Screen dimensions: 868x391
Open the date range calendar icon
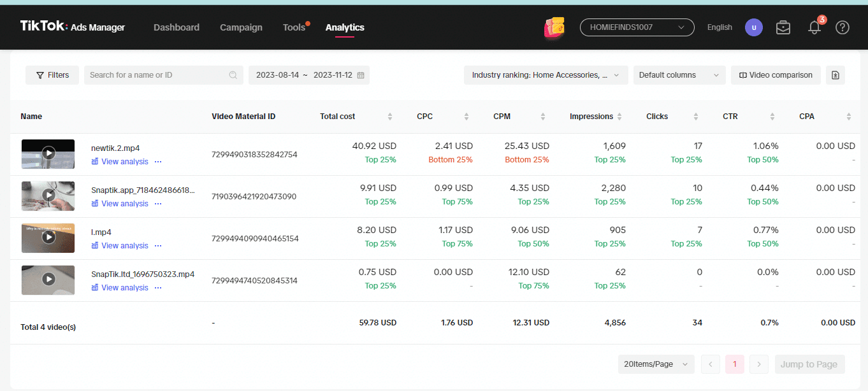[361, 75]
